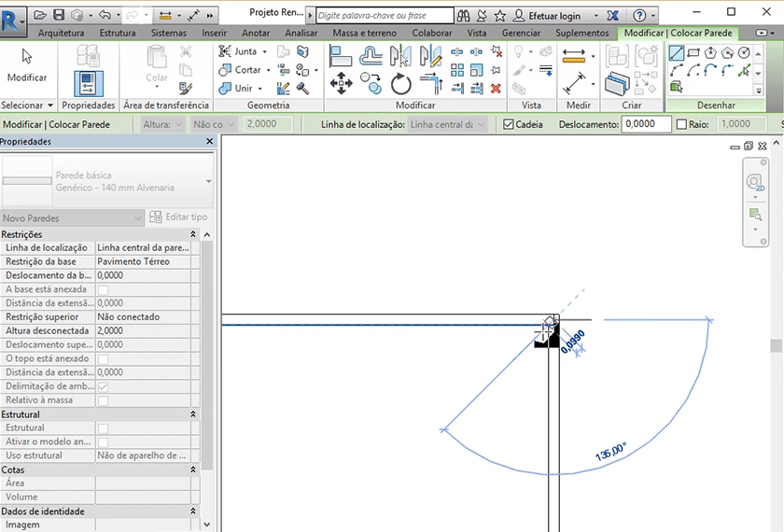Toggle the Cadeia checkbox
Screen dimensions: 784x532
coord(509,124)
